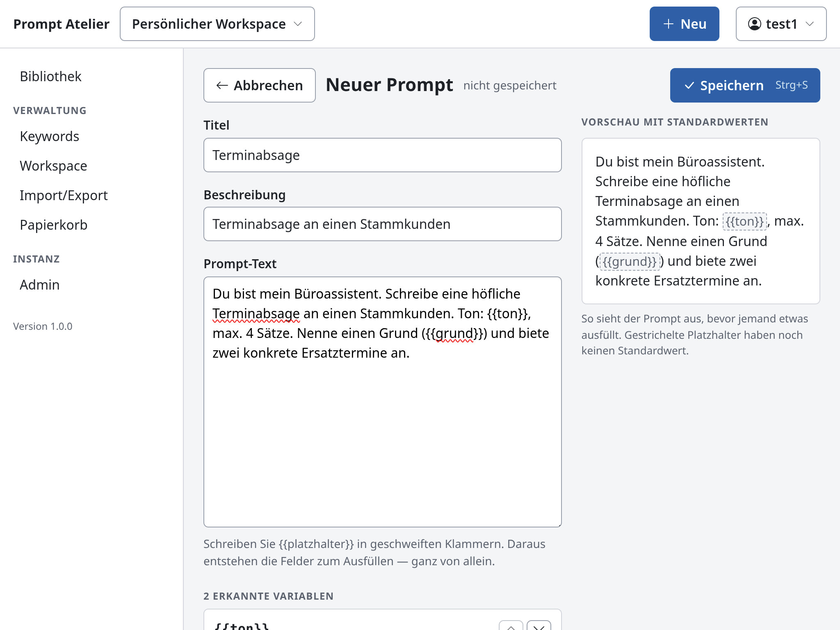Click the VERWALTUNG section label
Screen dimensions: 840x630
50,110
